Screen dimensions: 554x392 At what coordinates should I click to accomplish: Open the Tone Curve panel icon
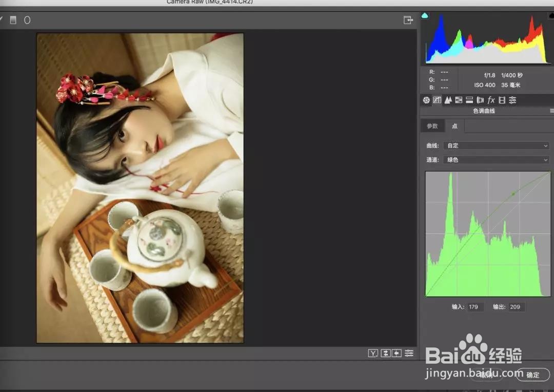coord(437,100)
